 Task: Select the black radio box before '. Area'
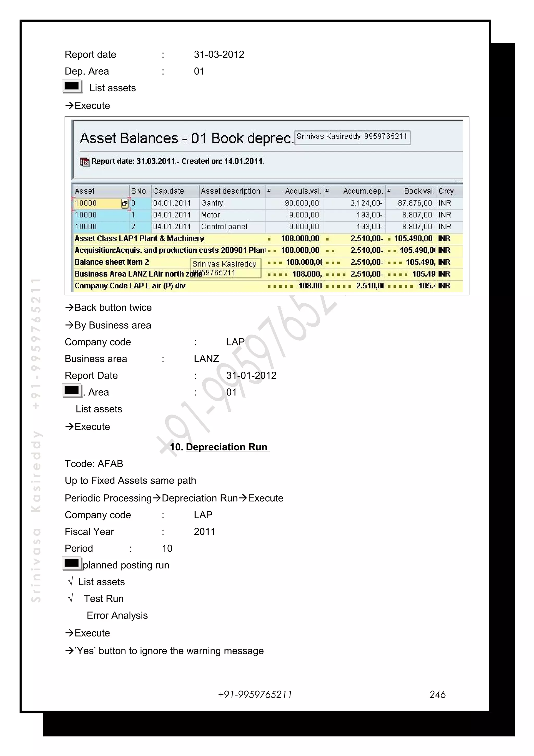(72, 391)
